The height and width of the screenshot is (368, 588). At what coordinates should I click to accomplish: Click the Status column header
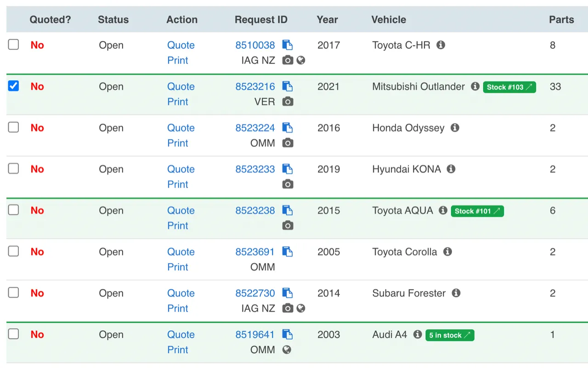click(113, 20)
